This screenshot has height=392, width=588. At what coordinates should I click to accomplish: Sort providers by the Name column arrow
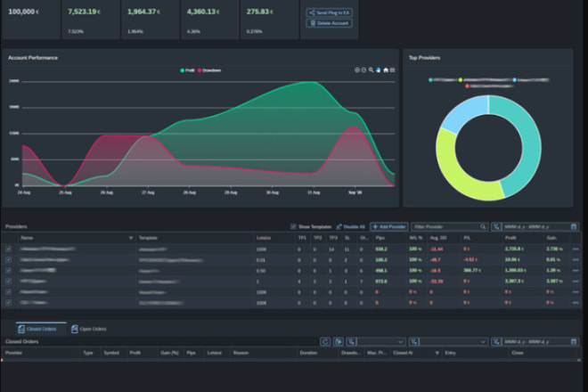[x=130, y=238]
